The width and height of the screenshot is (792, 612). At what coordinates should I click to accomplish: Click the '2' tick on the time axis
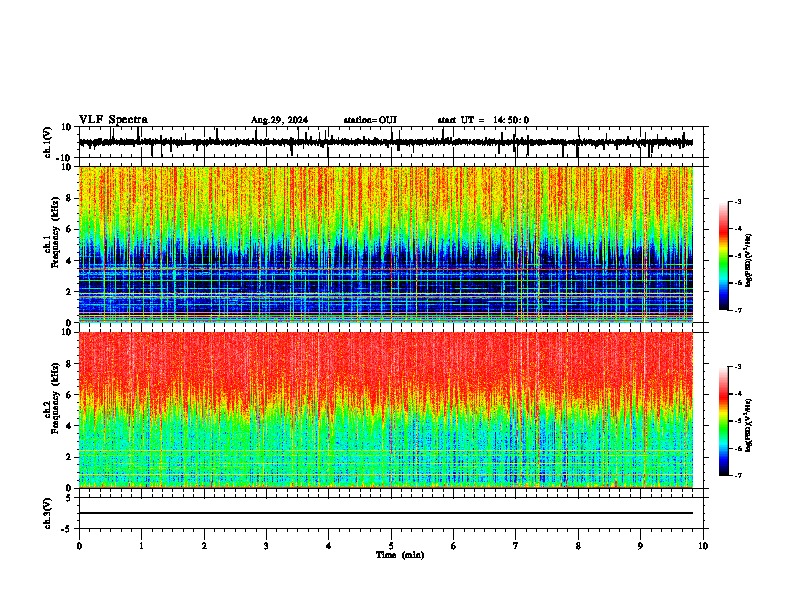click(x=204, y=546)
